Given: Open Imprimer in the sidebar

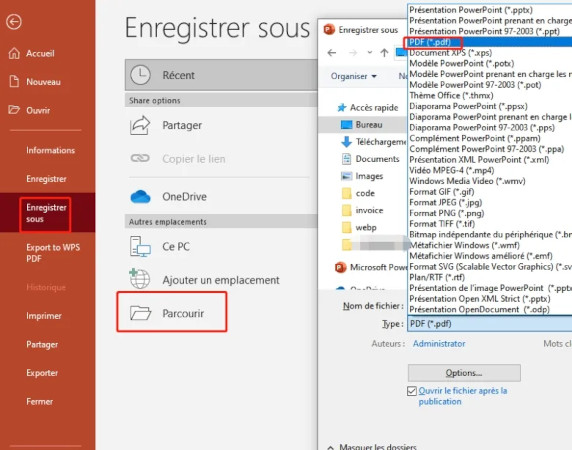Looking at the screenshot, I should tap(44, 315).
